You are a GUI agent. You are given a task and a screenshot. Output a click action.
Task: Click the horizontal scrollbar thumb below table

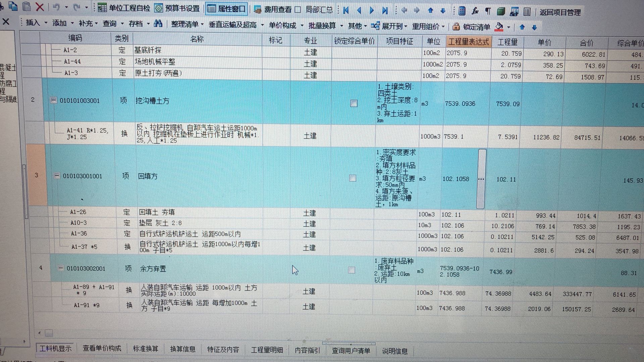pos(49,333)
